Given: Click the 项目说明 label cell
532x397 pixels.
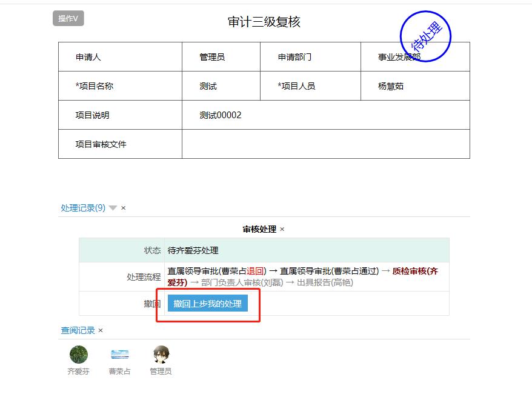Looking at the screenshot, I should tap(120, 115).
